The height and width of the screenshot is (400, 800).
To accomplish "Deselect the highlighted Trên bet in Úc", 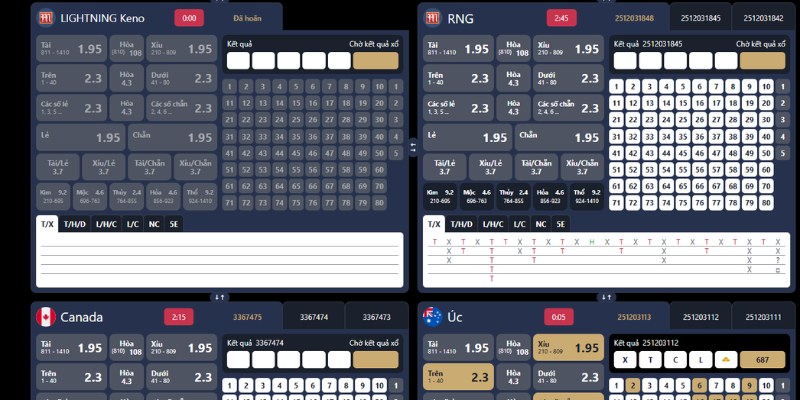I will tap(458, 377).
